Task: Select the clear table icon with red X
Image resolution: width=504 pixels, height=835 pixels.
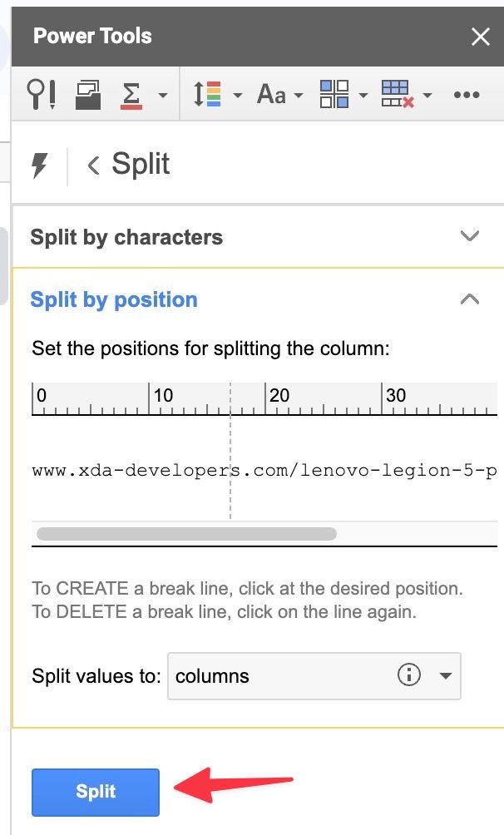Action: [x=398, y=95]
